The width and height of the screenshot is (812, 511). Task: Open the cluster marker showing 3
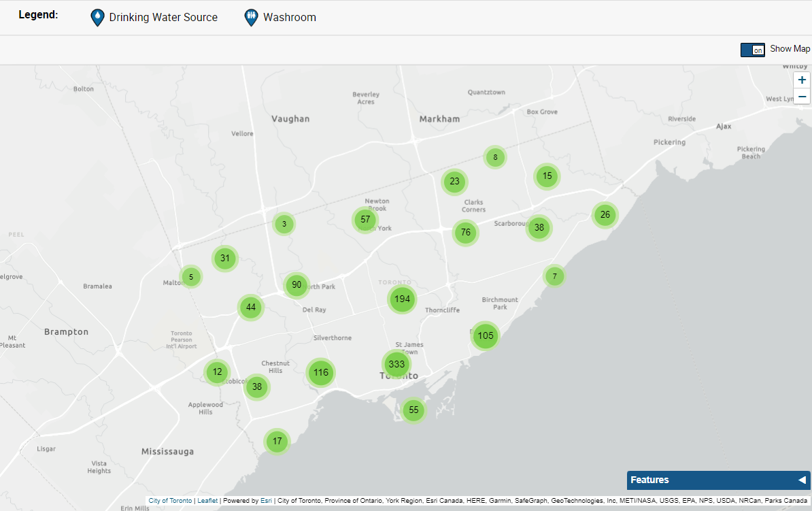coord(284,224)
